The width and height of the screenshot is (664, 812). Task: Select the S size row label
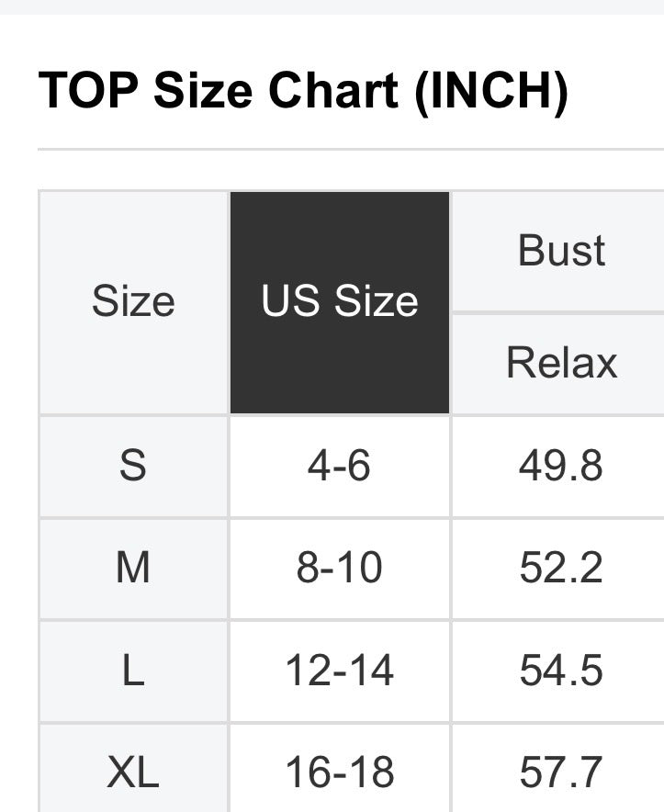tap(133, 466)
